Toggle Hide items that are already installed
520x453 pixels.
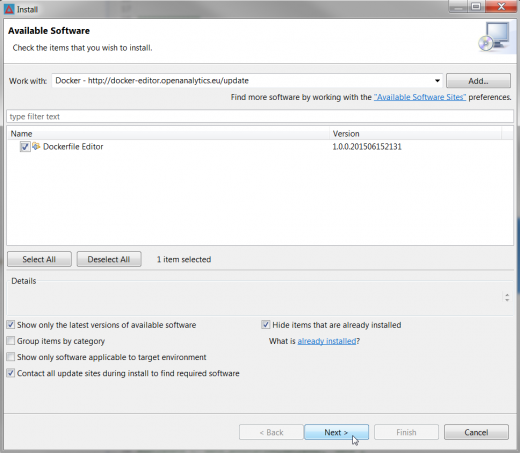click(266, 325)
